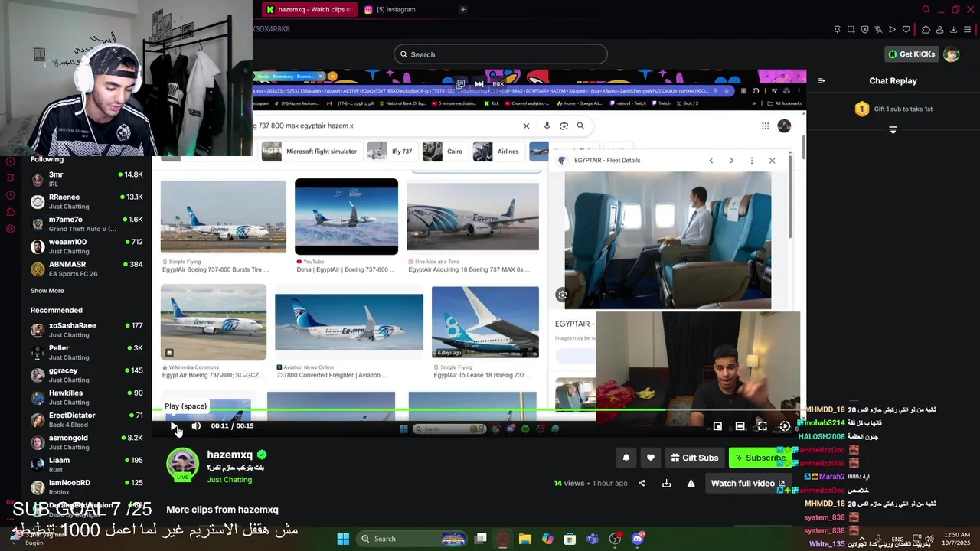The image size is (980, 551).
Task: Subscribe to hazemxq channel
Action: pyautogui.click(x=759, y=458)
